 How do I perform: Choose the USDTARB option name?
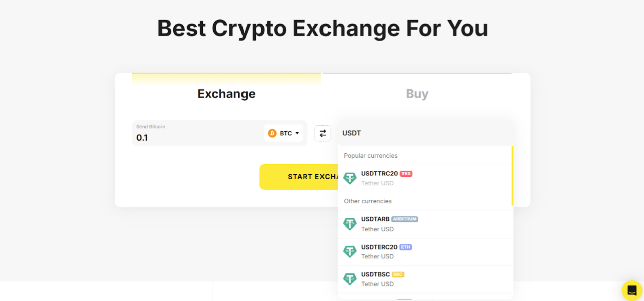375,219
